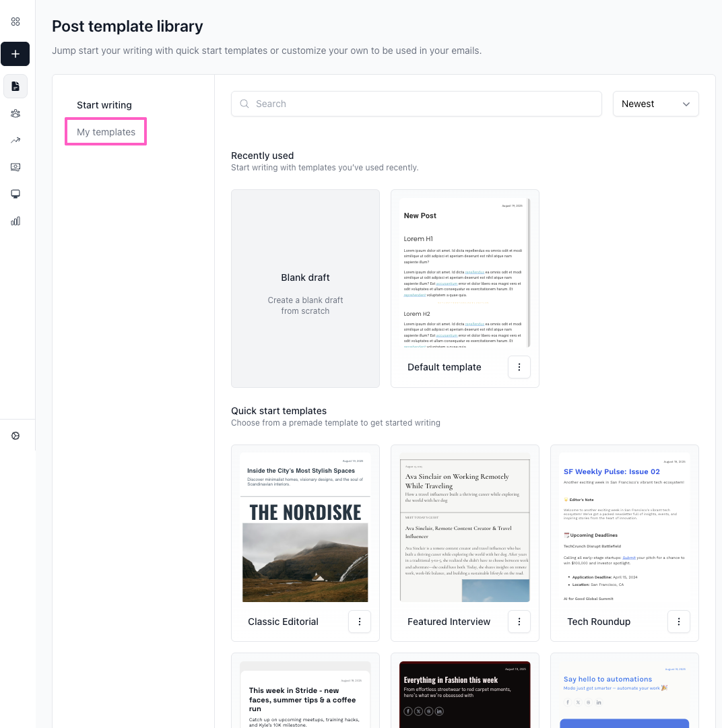Open the growth trend arrow icon

click(15, 140)
